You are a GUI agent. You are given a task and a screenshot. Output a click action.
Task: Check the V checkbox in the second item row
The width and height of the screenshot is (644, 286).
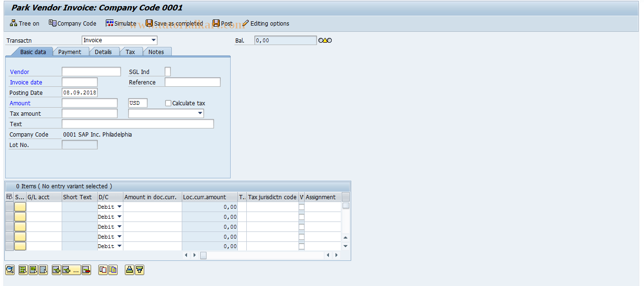pos(301,216)
